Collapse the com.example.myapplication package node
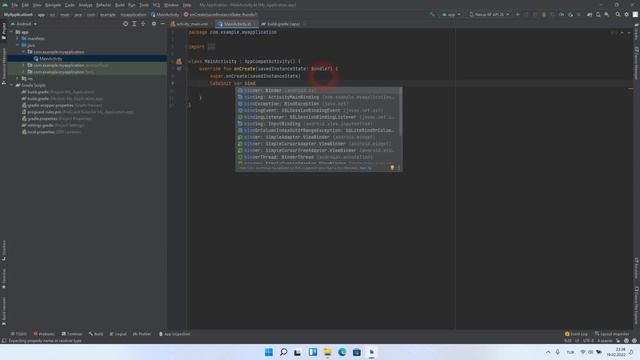This screenshot has width=640, height=360. coord(23,52)
